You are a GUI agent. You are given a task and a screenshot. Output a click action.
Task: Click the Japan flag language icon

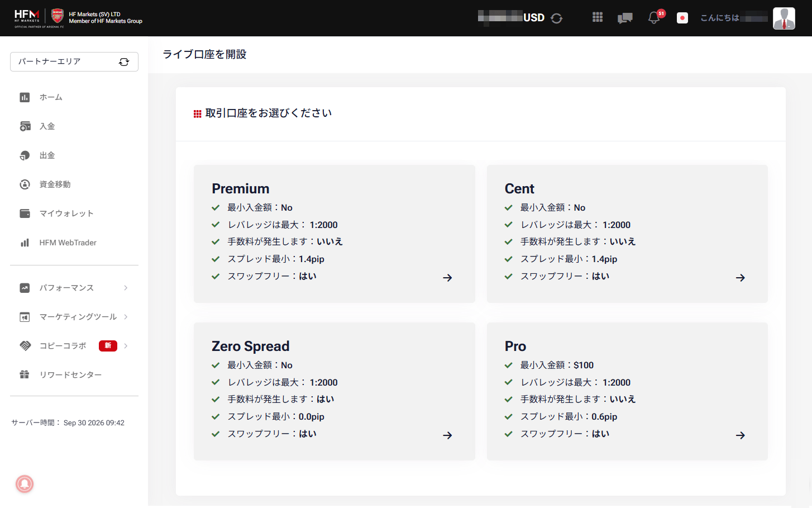coord(682,18)
